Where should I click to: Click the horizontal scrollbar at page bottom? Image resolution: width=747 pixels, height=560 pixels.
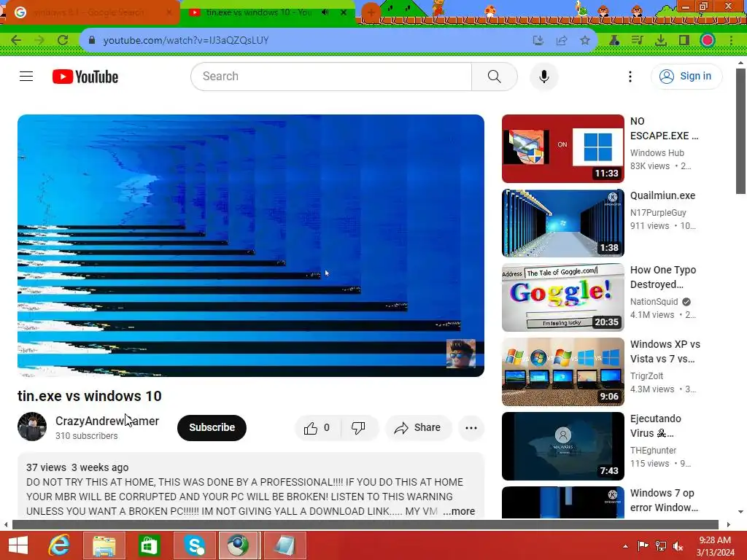pos(365,525)
